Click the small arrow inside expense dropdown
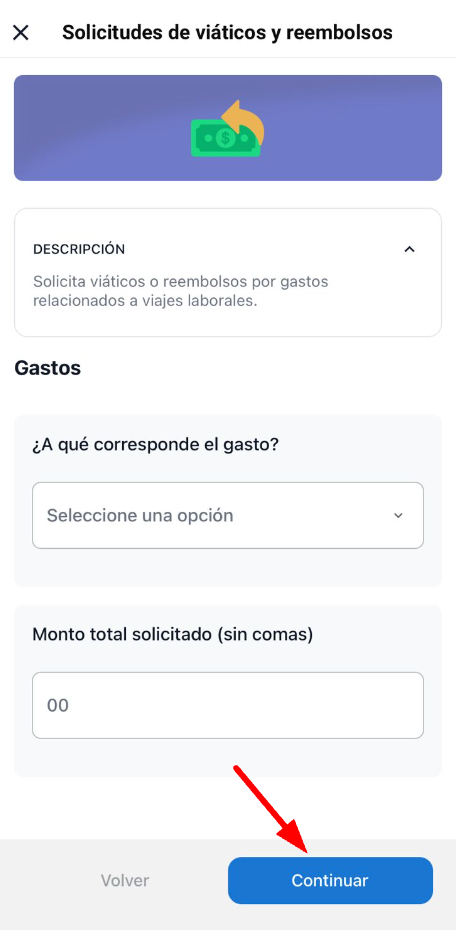Viewport: 456px width, 930px height. tap(398, 515)
